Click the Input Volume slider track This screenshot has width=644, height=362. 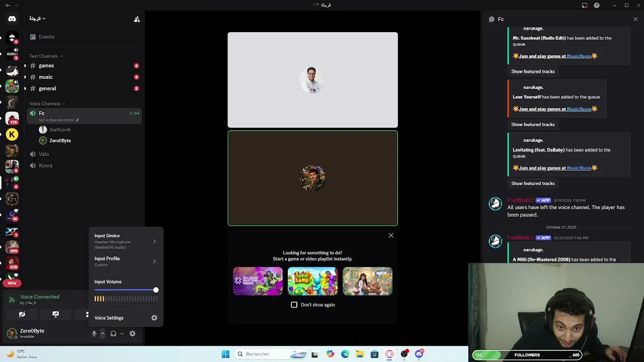pyautogui.click(x=126, y=290)
